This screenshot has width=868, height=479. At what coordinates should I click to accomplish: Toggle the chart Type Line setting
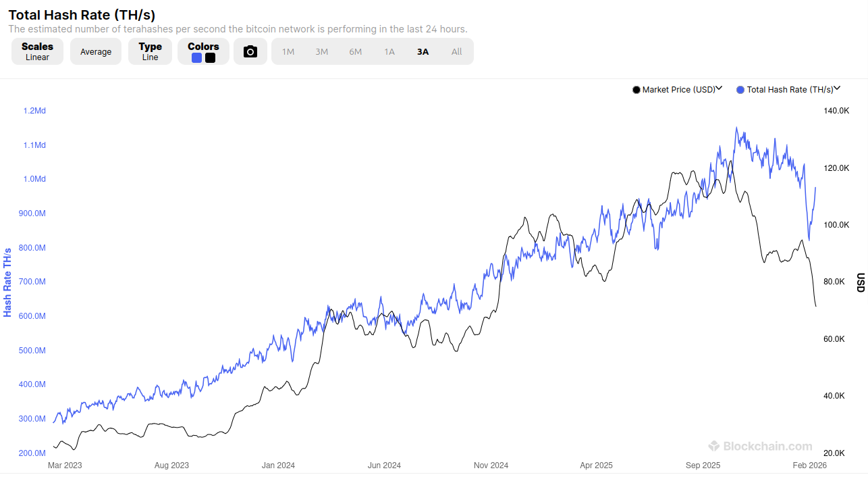click(150, 51)
